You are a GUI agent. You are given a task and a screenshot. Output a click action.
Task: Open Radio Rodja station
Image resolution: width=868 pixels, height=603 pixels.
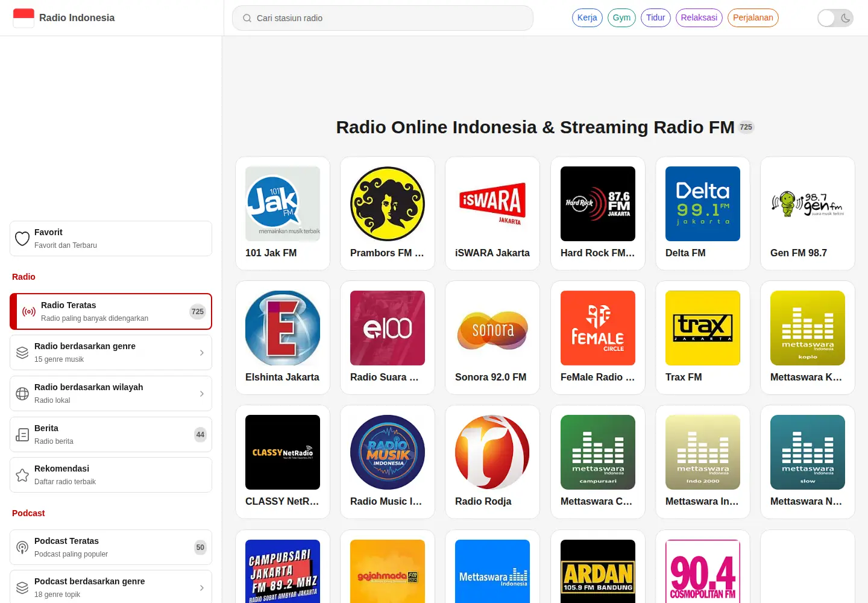[492, 462]
